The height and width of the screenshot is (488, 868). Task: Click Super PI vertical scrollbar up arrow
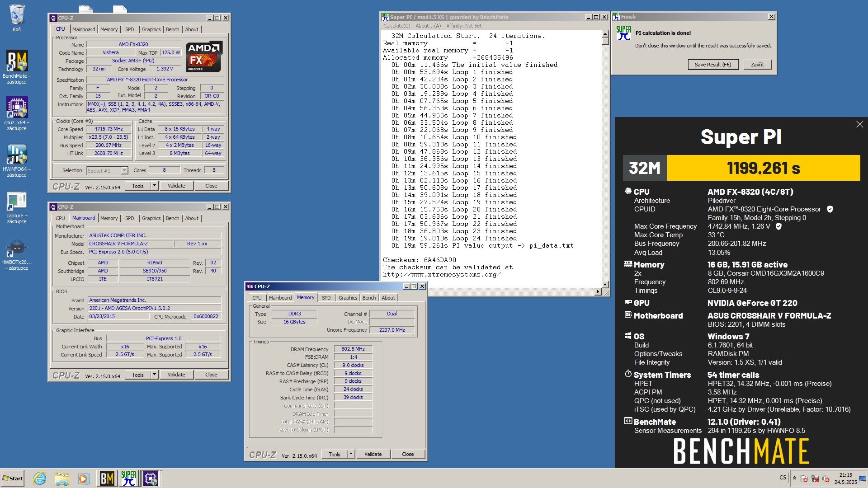point(605,34)
